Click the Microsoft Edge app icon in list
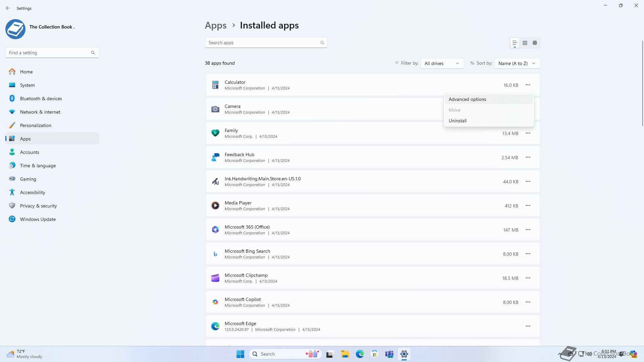This screenshot has height=362, width=644. point(215,326)
